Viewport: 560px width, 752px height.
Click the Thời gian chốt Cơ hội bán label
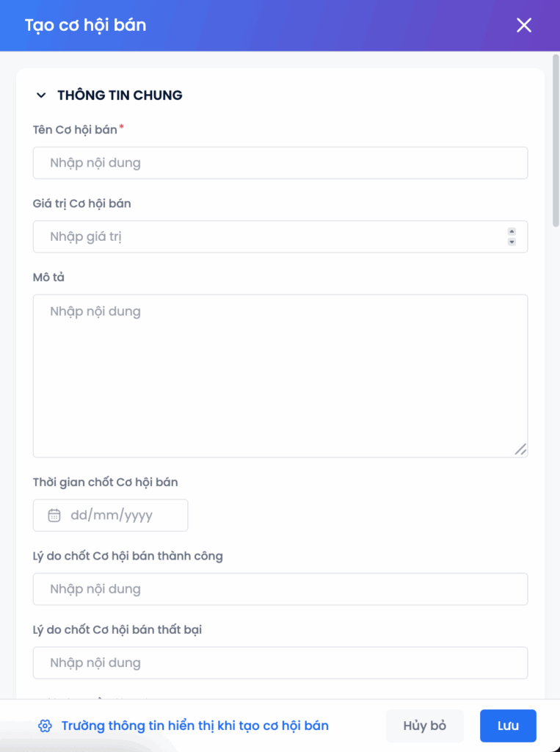(x=106, y=482)
